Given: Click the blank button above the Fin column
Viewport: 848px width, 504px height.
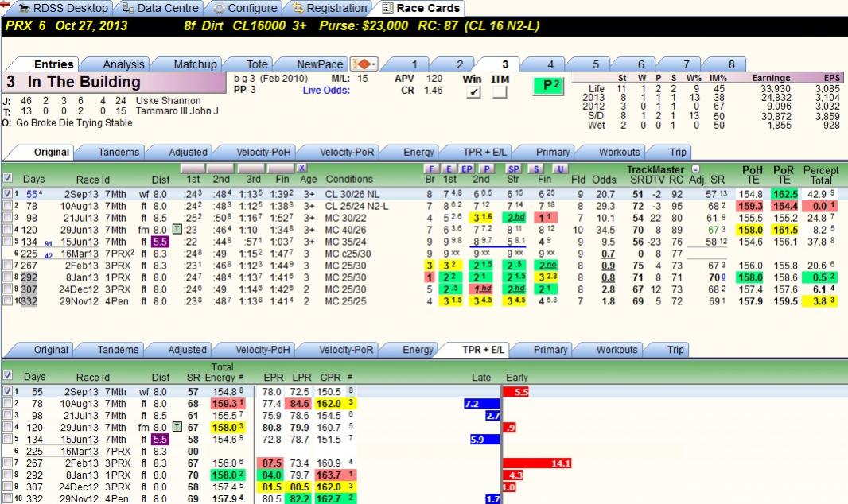Looking at the screenshot, I should (x=282, y=168).
